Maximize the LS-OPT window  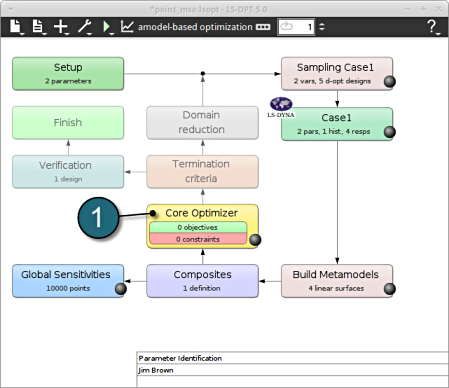(x=423, y=9)
